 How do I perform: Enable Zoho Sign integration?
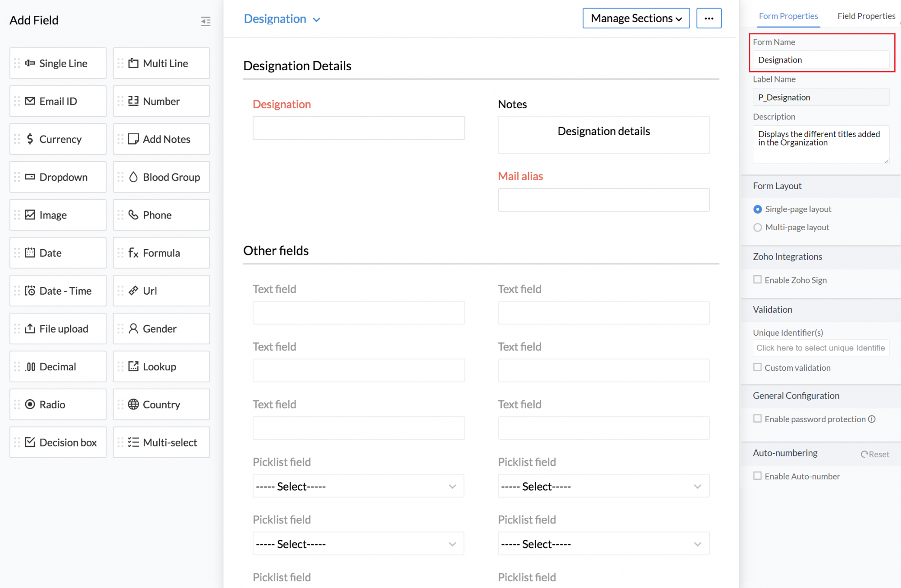758,280
